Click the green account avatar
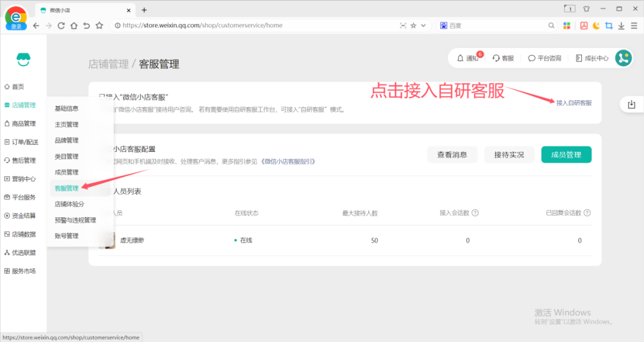This screenshot has width=644, height=342. (624, 58)
